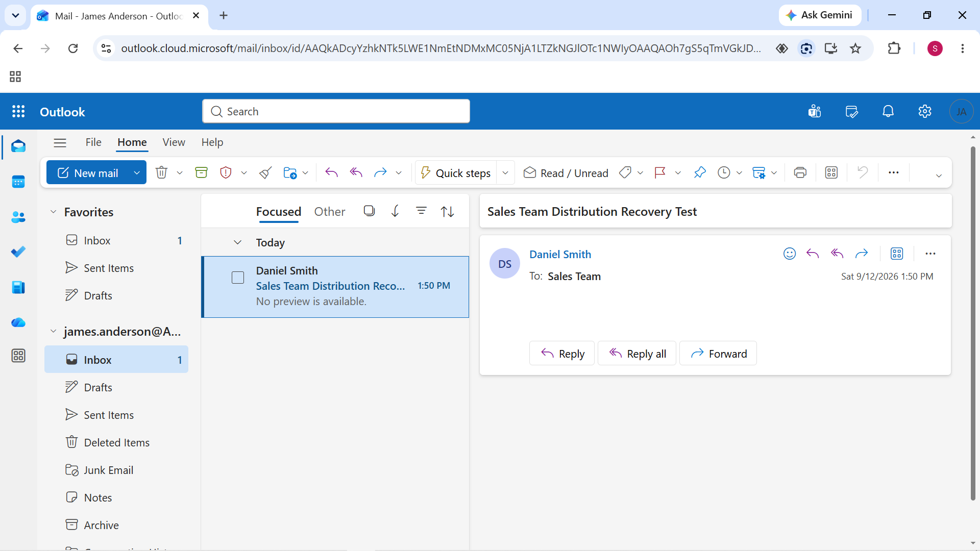The width and height of the screenshot is (980, 551).
Task: Add a reaction with smiley icon
Action: pos(790,254)
